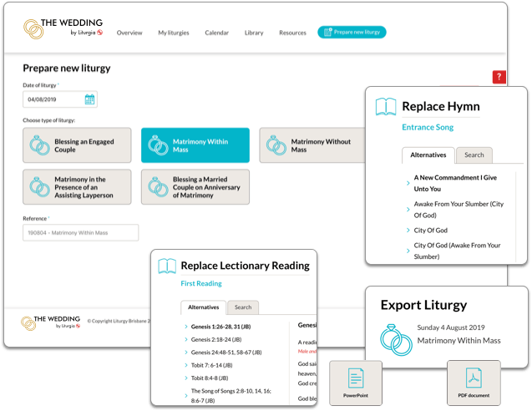
Task: Open the My liturgies menu item
Action: coord(173,33)
